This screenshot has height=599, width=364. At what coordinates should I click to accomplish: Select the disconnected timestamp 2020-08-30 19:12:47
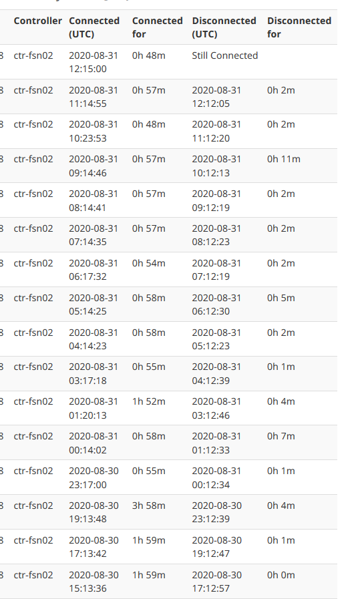click(216, 547)
